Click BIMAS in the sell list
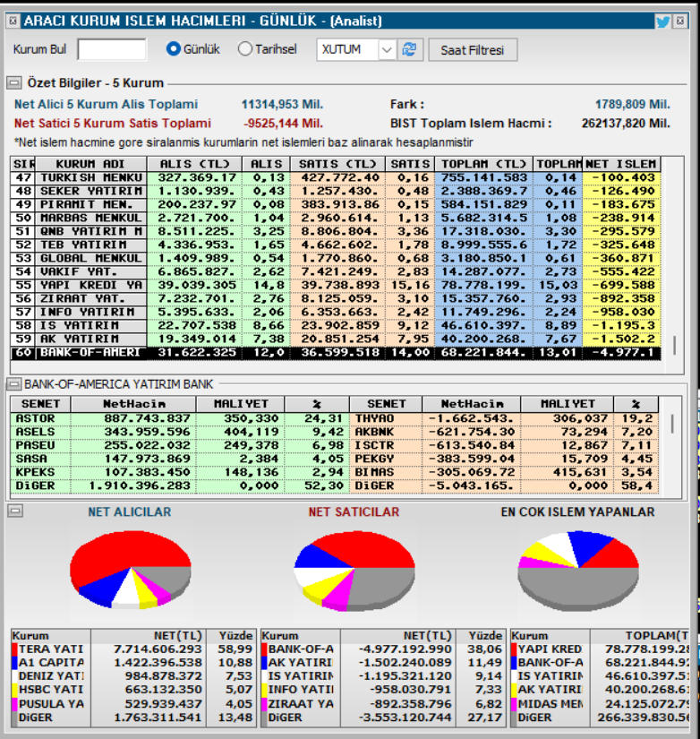The width and height of the screenshot is (700, 739). tap(374, 472)
